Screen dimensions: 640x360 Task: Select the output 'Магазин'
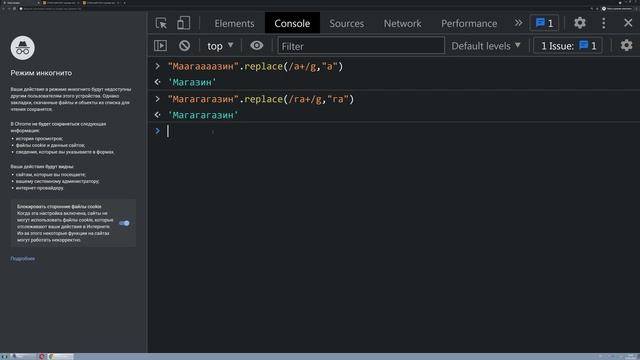(192, 82)
